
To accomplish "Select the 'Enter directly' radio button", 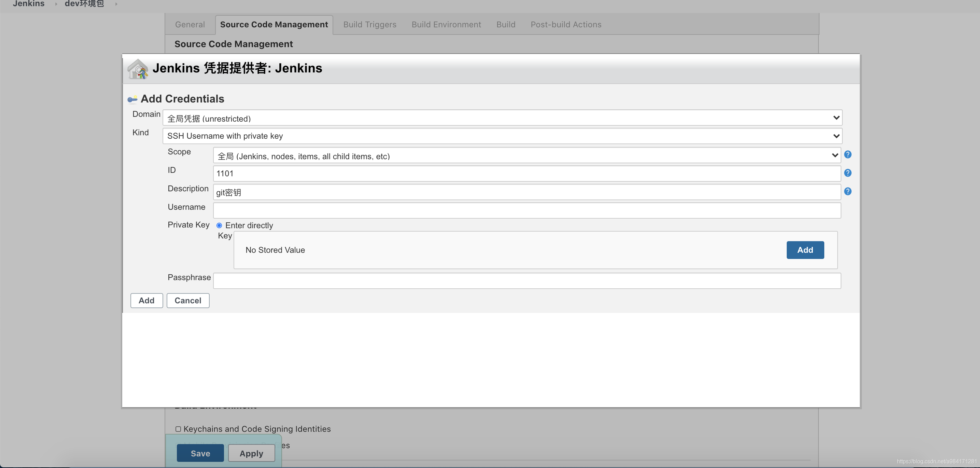I will pyautogui.click(x=219, y=225).
